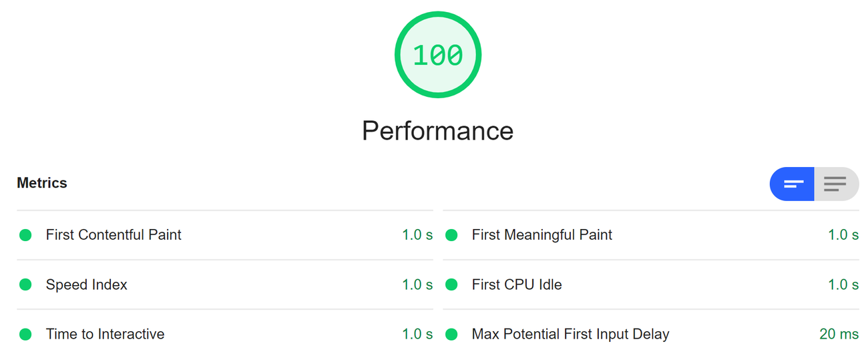Expand the Time to Interactive metric row
The height and width of the screenshot is (352, 868).
(x=105, y=334)
